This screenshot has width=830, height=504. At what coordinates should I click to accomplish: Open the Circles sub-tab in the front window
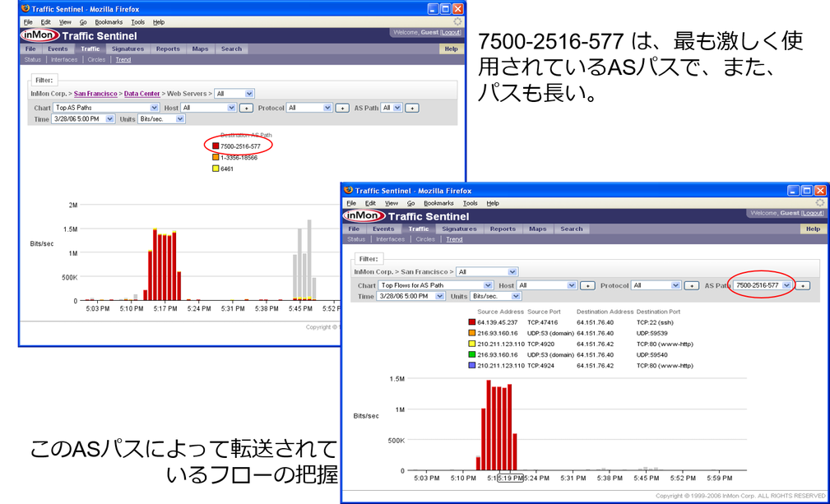click(425, 239)
